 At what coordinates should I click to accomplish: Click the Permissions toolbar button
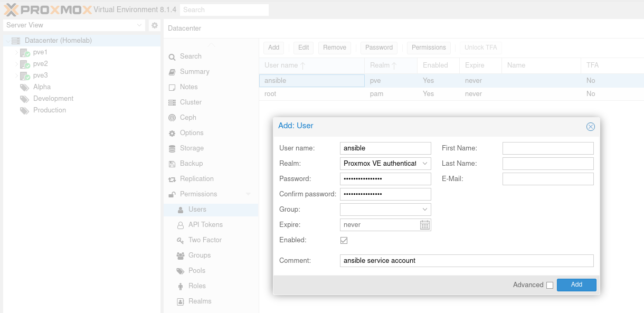tap(429, 48)
